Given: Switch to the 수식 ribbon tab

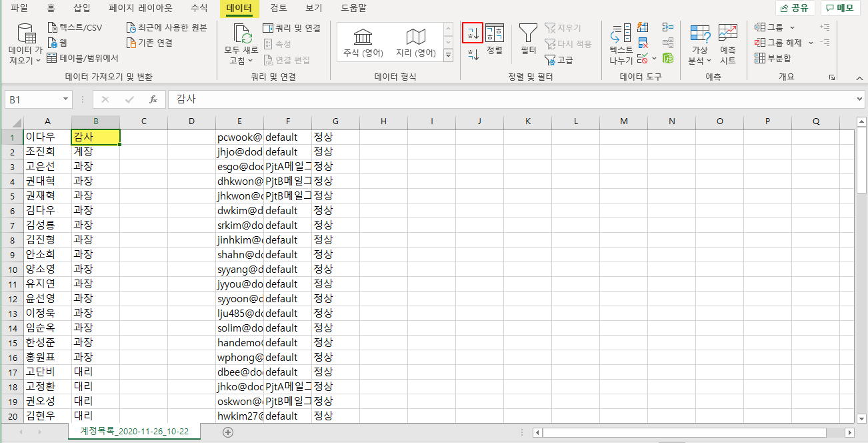Looking at the screenshot, I should pyautogui.click(x=199, y=8).
